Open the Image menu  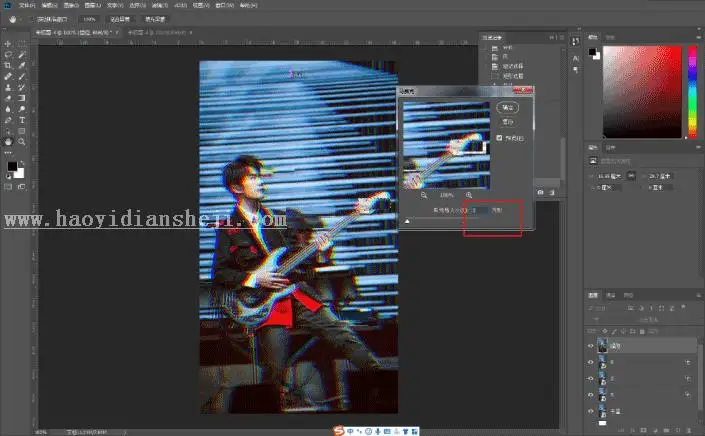pos(71,5)
